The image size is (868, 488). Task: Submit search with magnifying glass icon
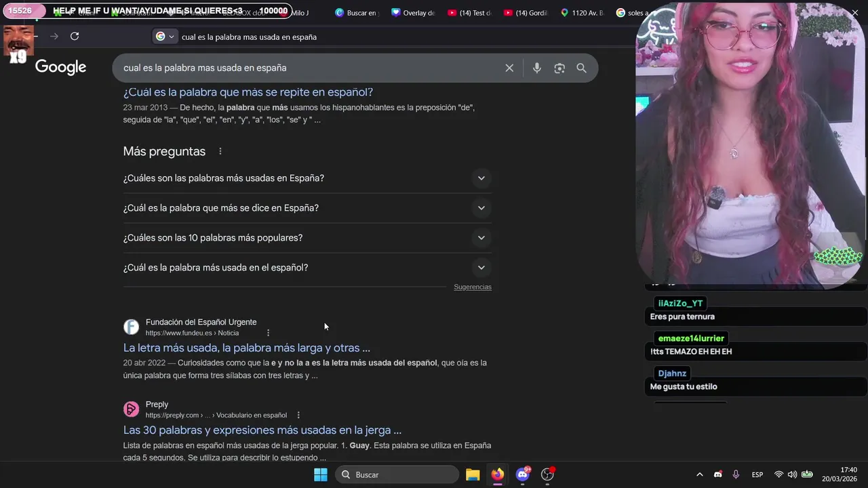[x=581, y=68]
